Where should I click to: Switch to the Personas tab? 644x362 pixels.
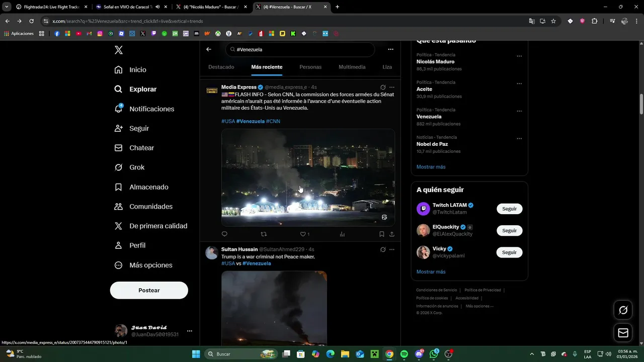tap(310, 67)
